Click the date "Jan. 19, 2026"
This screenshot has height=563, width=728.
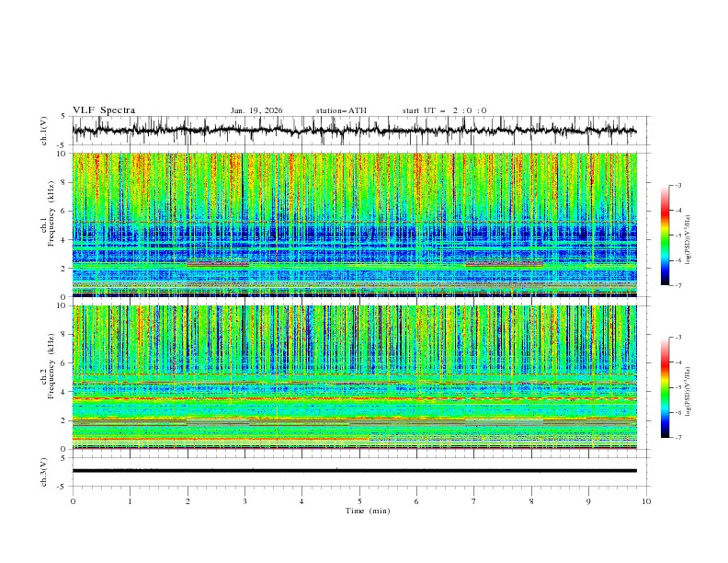coord(256,110)
